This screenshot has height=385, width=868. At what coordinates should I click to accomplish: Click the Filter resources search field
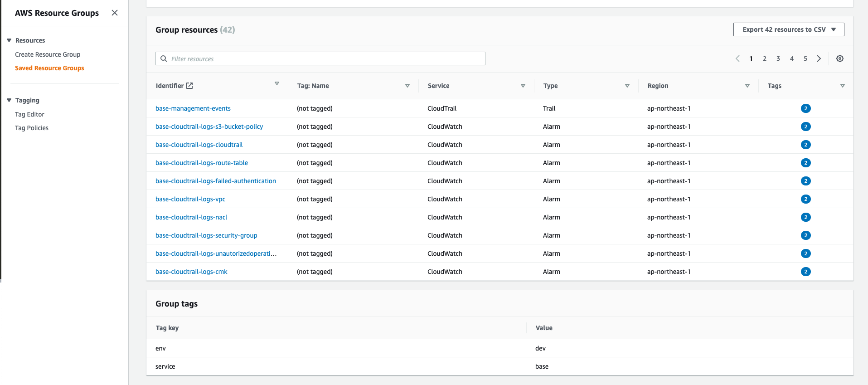(320, 58)
